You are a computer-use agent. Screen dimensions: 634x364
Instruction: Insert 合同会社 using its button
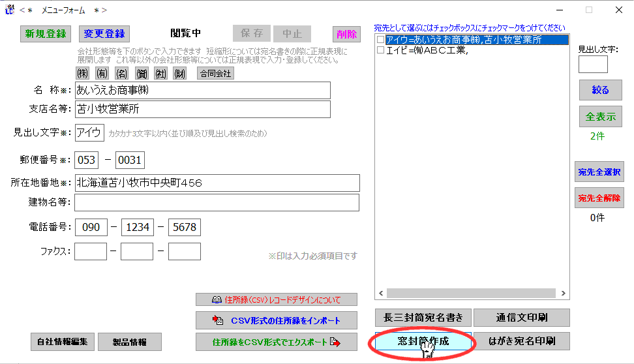click(215, 73)
